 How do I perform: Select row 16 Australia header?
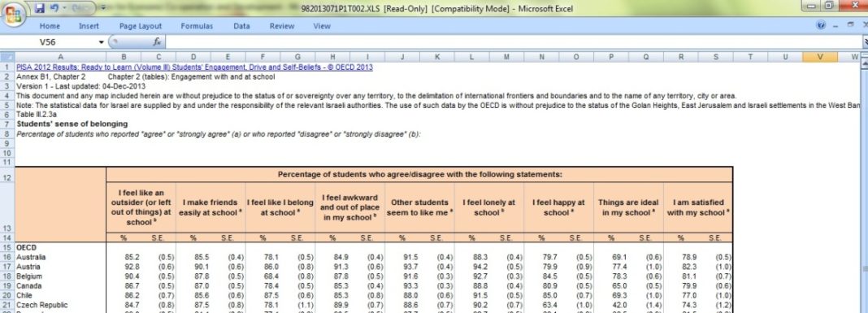7,257
